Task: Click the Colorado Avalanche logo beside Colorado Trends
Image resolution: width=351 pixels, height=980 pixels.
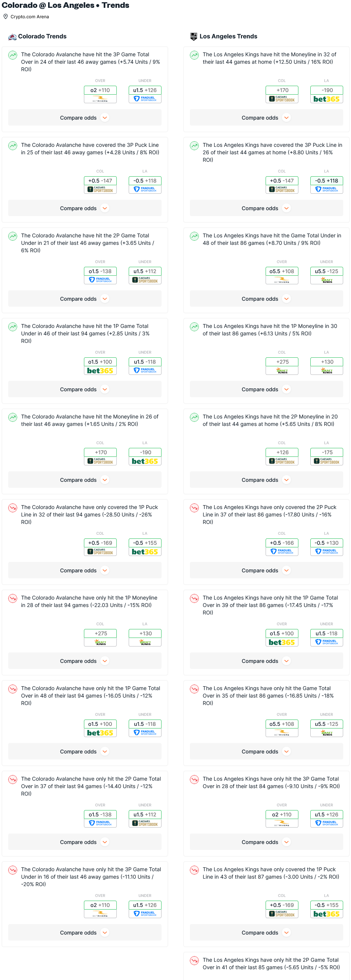Action: [x=12, y=37]
